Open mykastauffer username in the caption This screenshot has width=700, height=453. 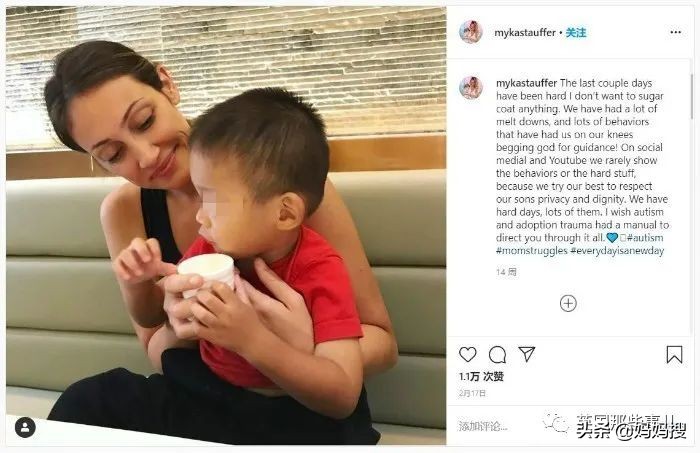pyautogui.click(x=526, y=83)
